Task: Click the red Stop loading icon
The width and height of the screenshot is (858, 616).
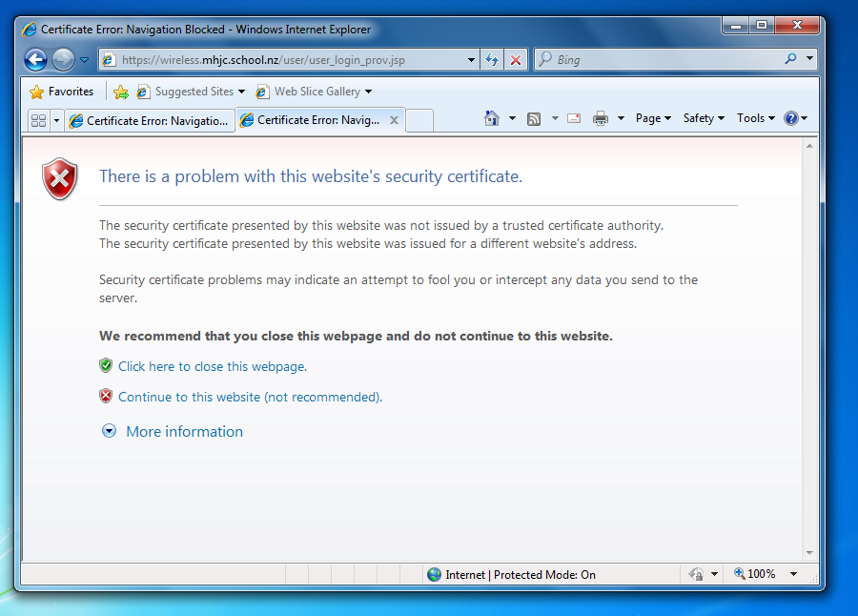Action: pos(515,59)
